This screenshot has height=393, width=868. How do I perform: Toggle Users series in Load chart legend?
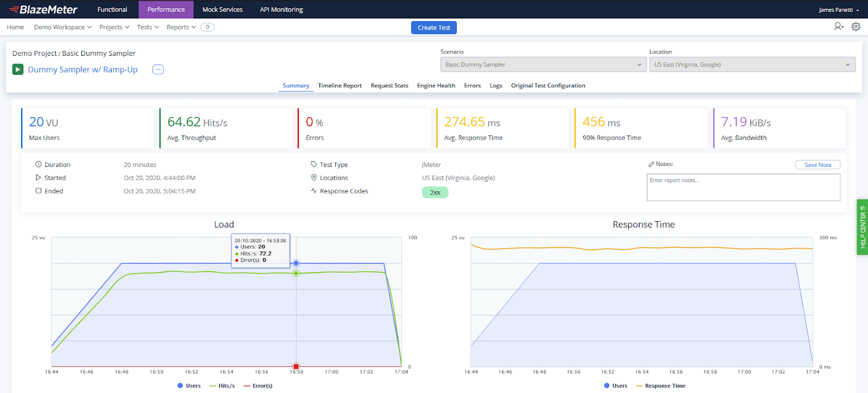tap(189, 385)
